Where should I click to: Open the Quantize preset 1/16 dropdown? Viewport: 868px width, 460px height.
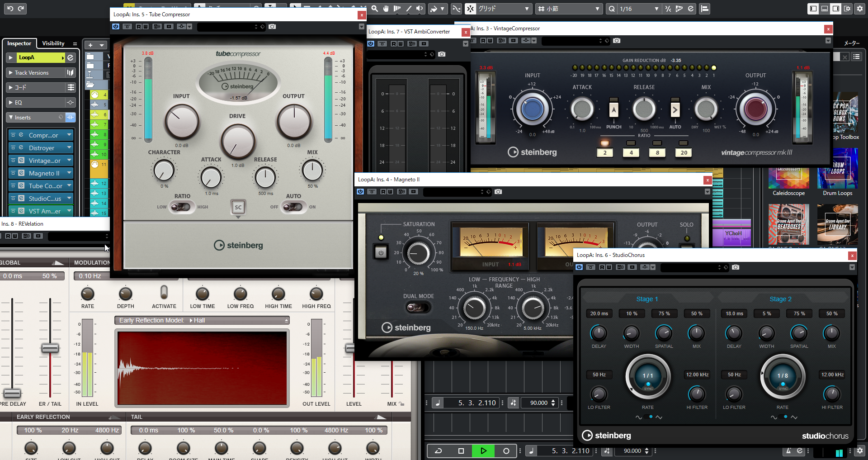tap(639, 9)
